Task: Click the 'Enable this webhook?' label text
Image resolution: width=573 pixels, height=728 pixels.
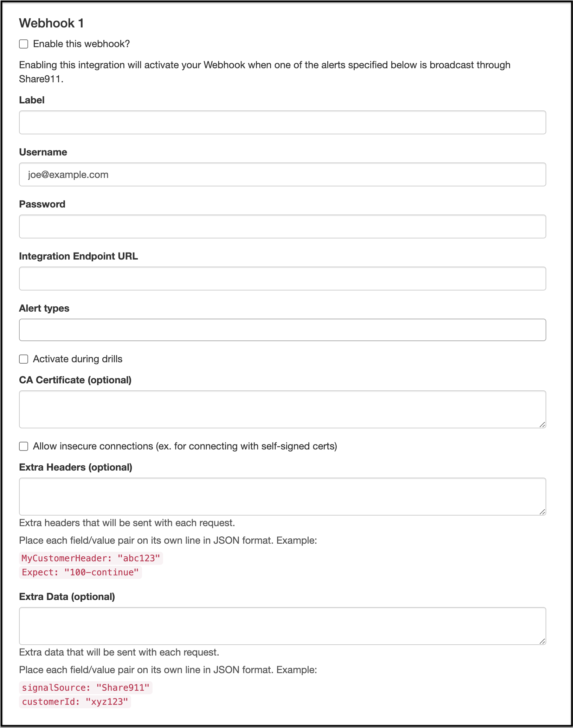Action: click(x=82, y=44)
